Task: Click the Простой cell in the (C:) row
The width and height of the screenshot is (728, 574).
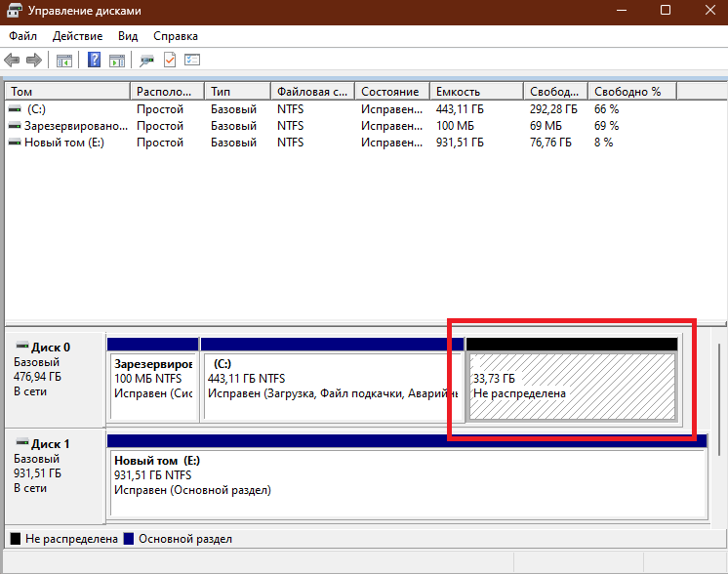Action: click(x=160, y=109)
